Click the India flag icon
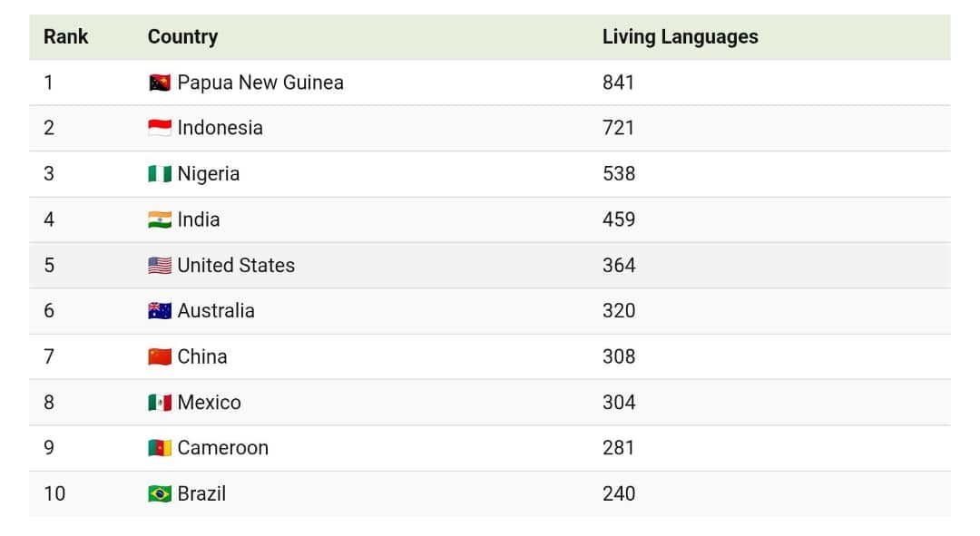Screen dimensions: 980x536 tap(160, 219)
